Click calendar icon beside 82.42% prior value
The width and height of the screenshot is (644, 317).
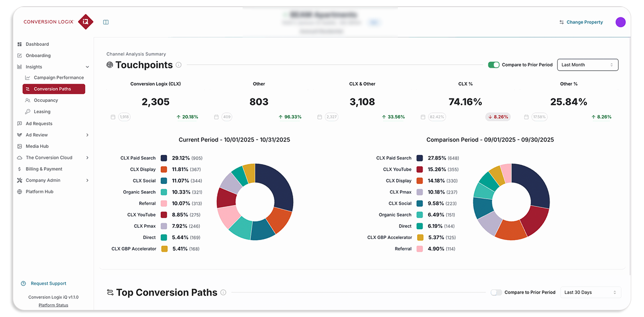[423, 117]
